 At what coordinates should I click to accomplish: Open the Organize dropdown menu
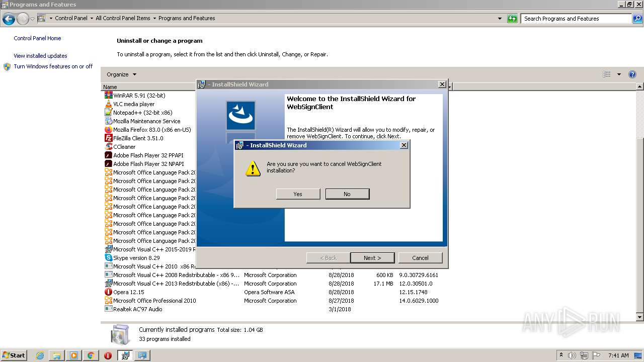(121, 74)
